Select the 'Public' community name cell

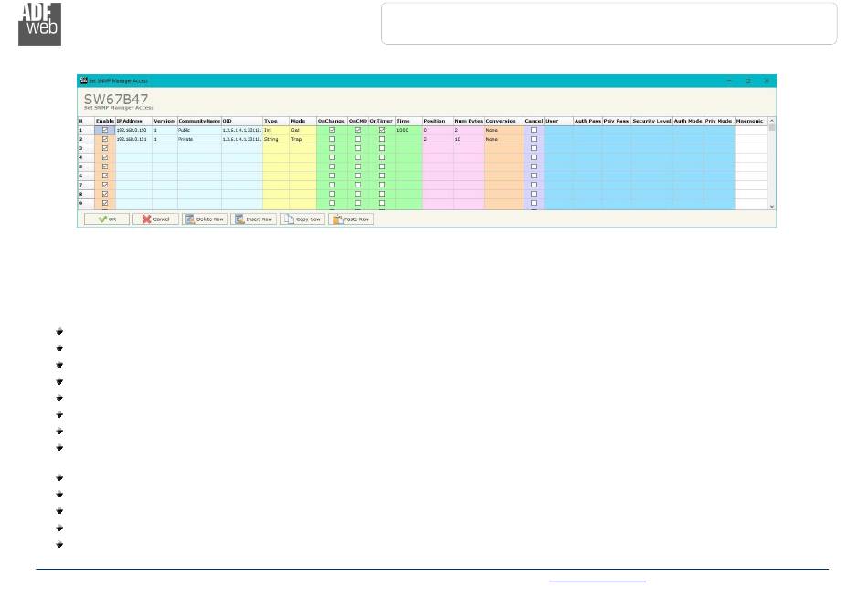pos(199,130)
